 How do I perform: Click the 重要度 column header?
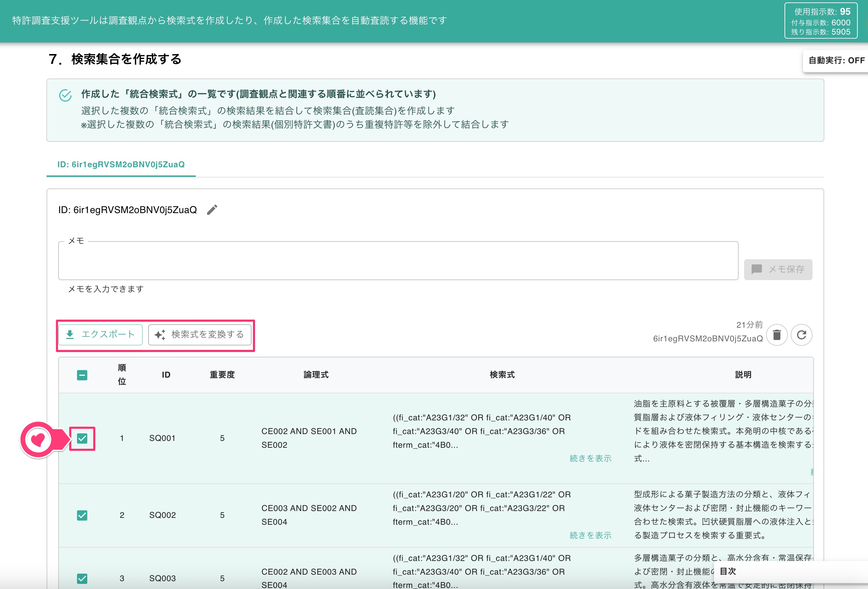click(x=222, y=375)
